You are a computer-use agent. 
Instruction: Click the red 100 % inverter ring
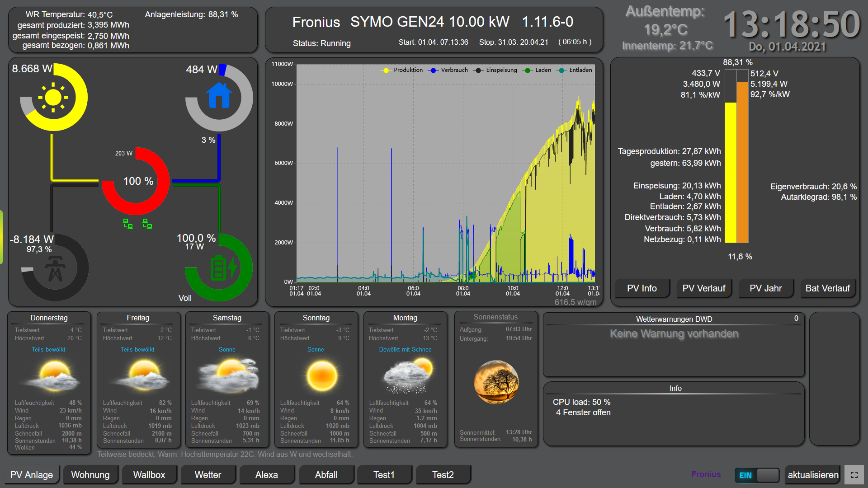pyautogui.click(x=136, y=181)
